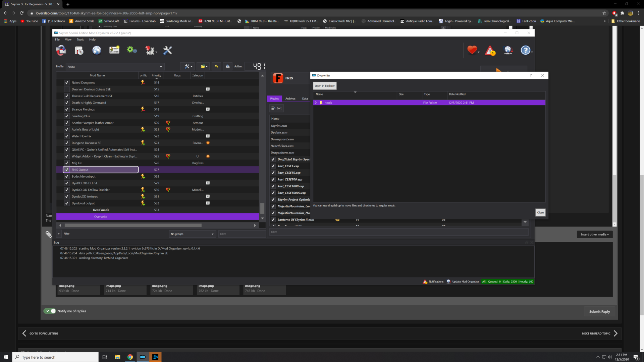
Task: Click the create backup icon beside Active
Action: [x=228, y=66]
